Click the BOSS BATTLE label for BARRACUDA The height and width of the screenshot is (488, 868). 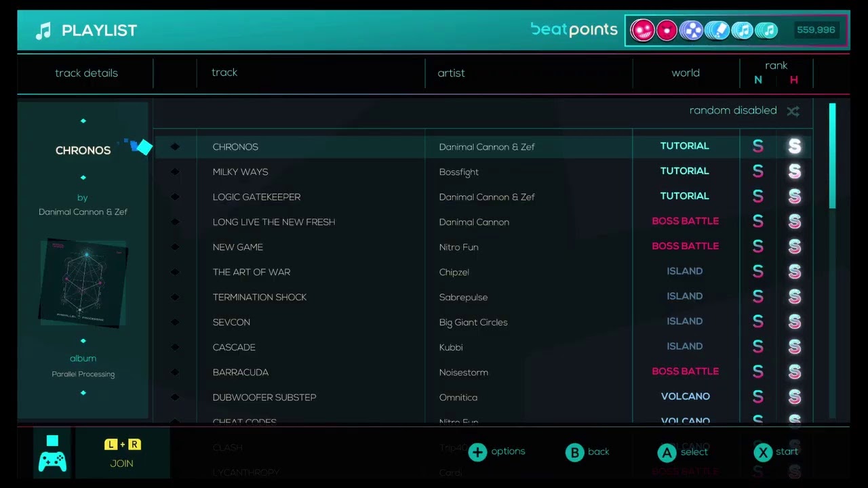pos(685,371)
